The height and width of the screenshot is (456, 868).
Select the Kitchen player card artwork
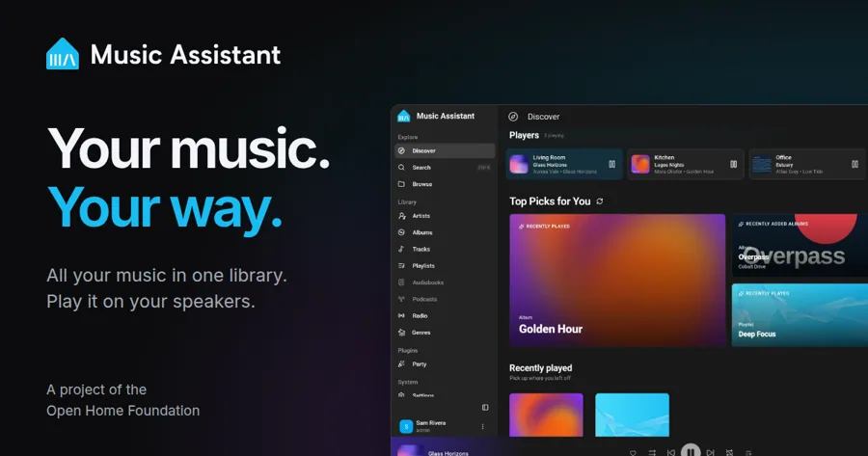coord(640,164)
